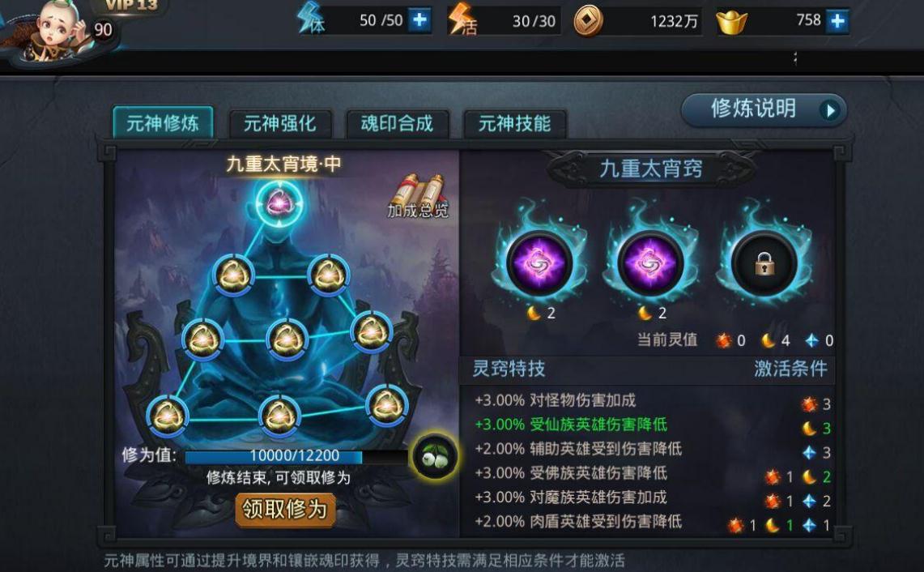Select the 元神修炼 tab
This screenshot has width=924, height=572.
(163, 122)
